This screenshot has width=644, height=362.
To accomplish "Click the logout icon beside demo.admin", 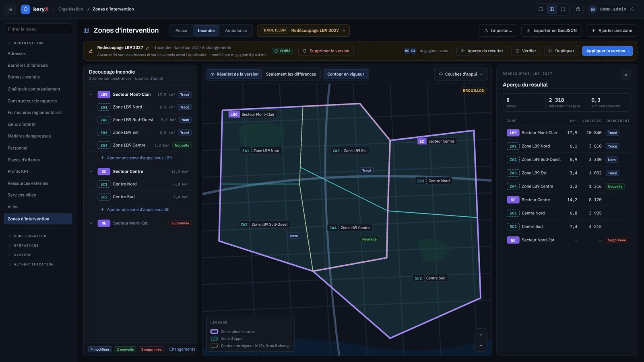I will pyautogui.click(x=632, y=9).
